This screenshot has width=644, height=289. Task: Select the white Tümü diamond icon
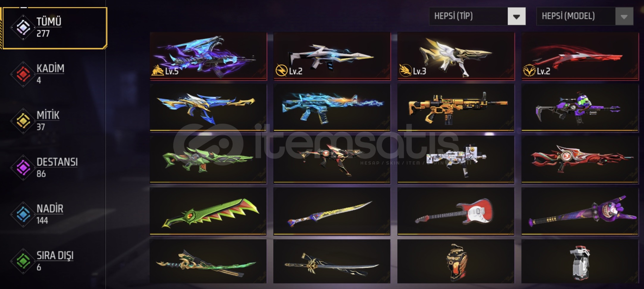click(x=23, y=27)
